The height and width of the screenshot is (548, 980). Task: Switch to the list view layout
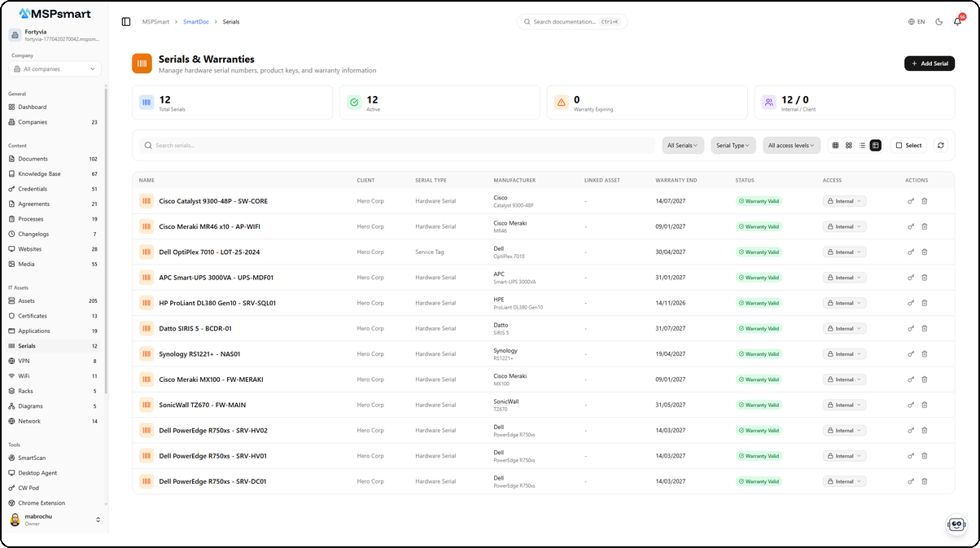click(862, 146)
